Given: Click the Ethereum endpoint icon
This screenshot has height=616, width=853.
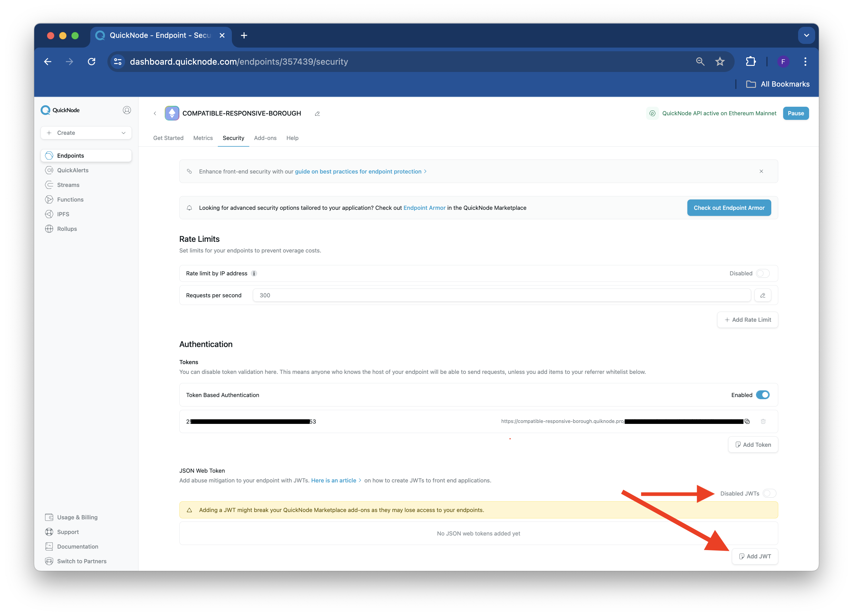Looking at the screenshot, I should click(x=172, y=113).
